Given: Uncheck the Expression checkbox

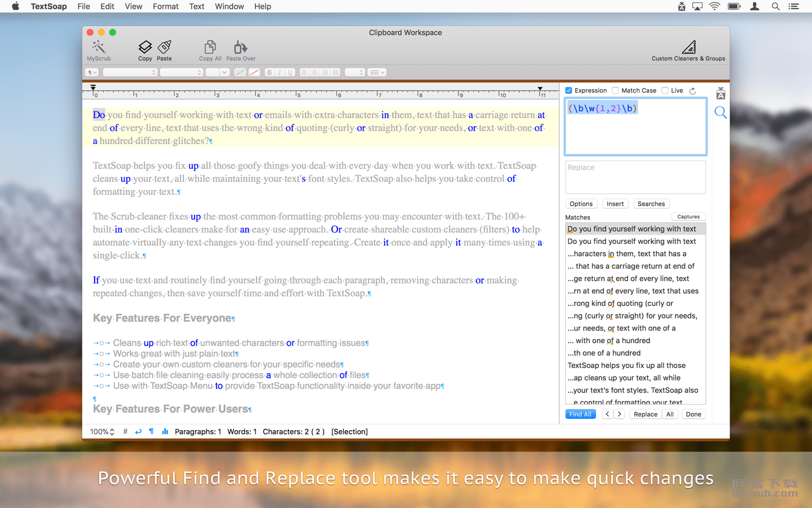Looking at the screenshot, I should point(569,90).
